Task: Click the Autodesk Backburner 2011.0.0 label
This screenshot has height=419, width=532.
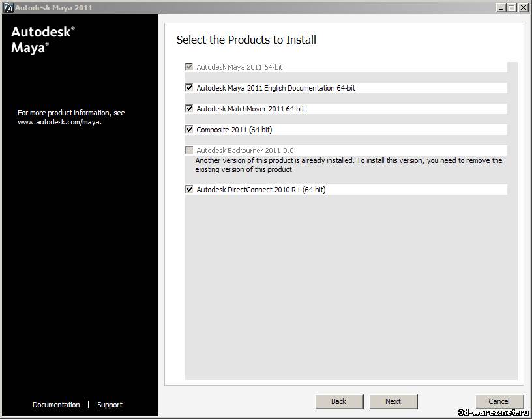Action: point(245,151)
